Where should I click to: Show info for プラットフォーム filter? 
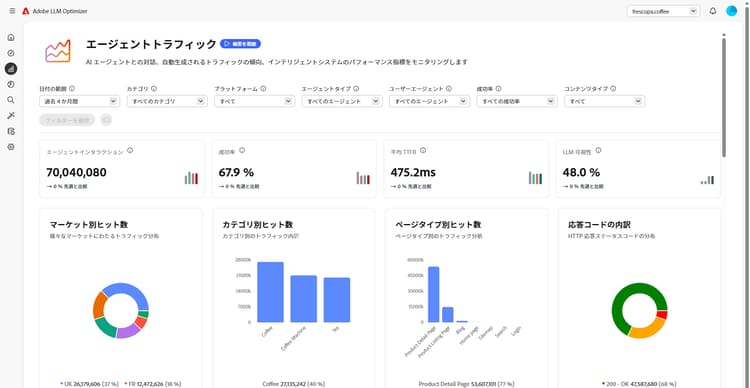[264, 89]
